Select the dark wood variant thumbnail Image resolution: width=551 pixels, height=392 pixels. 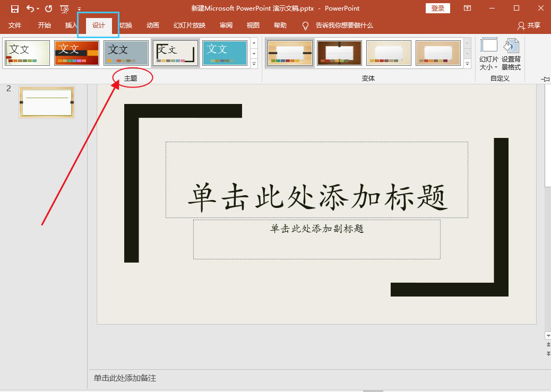339,53
